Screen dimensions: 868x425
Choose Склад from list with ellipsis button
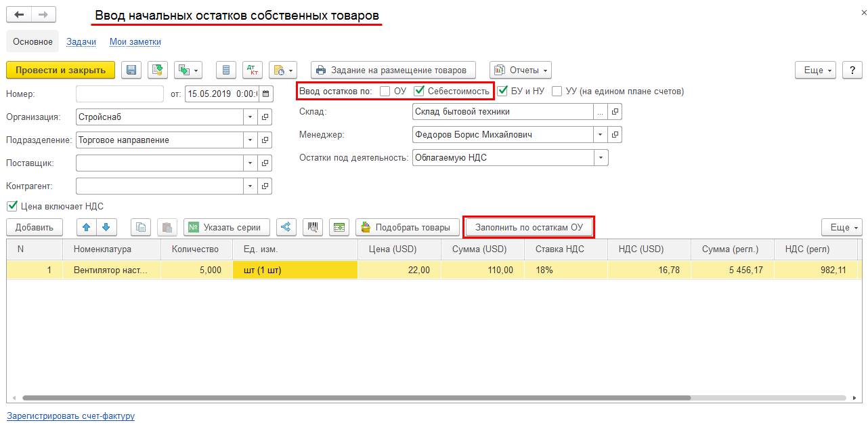601,112
